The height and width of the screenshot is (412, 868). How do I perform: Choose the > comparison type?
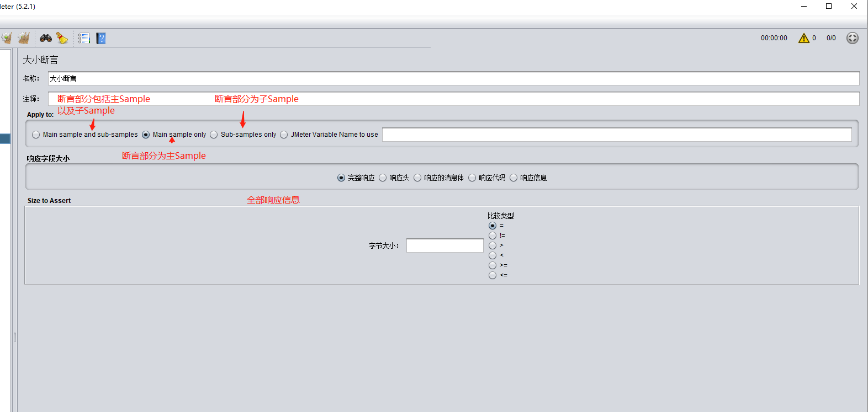pyautogui.click(x=493, y=245)
